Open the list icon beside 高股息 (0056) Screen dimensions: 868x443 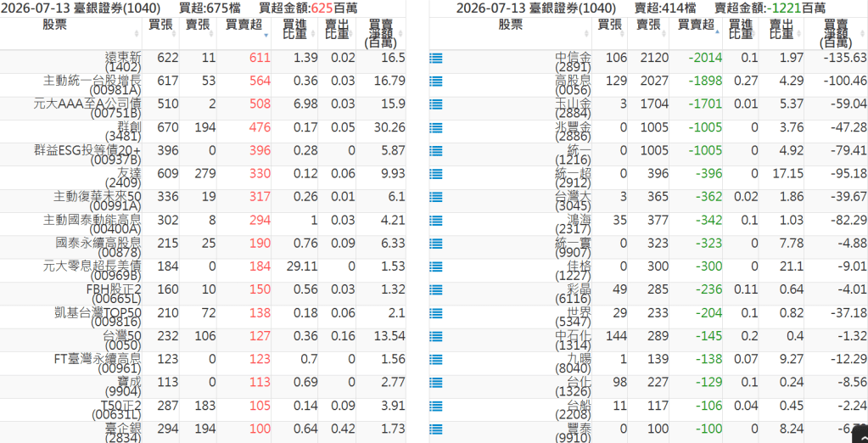[435, 81]
